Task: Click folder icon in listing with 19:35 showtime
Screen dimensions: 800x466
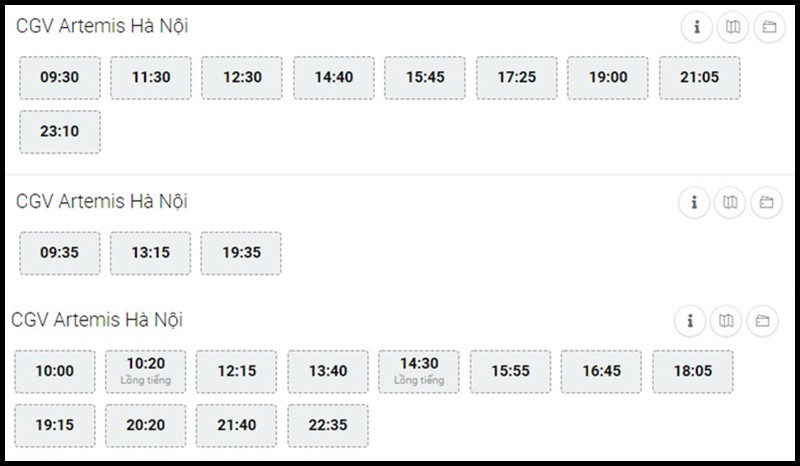Action: (766, 203)
